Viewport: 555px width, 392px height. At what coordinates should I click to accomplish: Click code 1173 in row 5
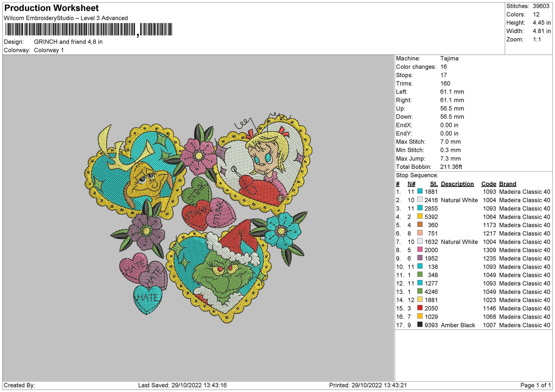point(489,225)
